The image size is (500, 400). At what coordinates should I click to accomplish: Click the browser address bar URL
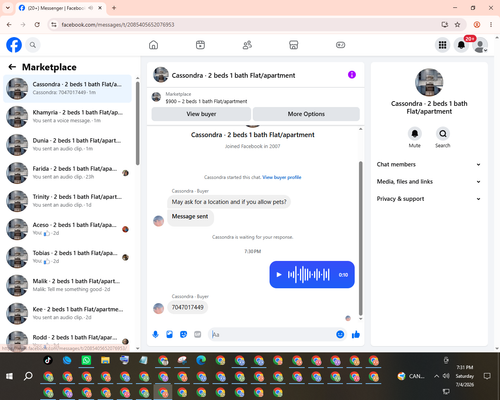point(118,25)
